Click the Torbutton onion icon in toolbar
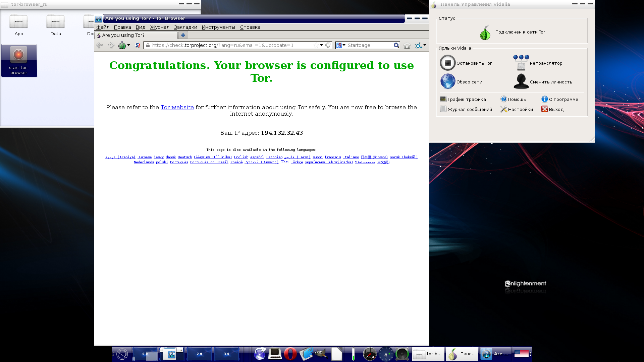The width and height of the screenshot is (644, 362). click(x=122, y=45)
